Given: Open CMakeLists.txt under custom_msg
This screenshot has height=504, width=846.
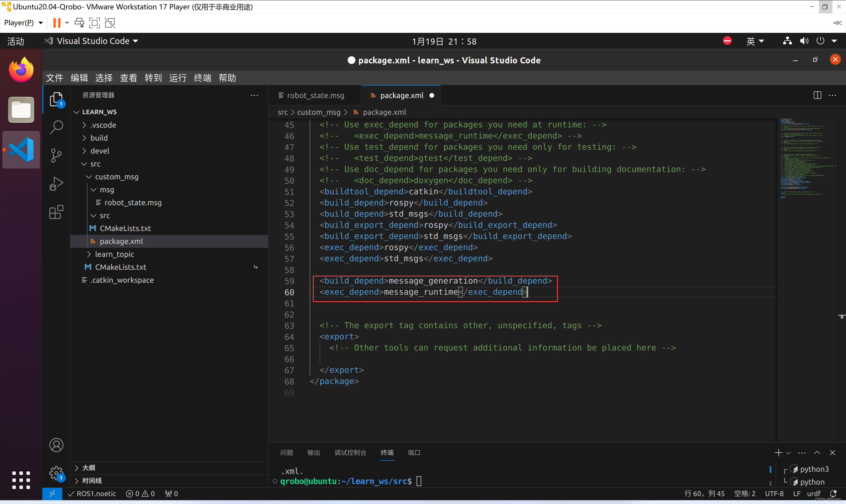Looking at the screenshot, I should [125, 228].
